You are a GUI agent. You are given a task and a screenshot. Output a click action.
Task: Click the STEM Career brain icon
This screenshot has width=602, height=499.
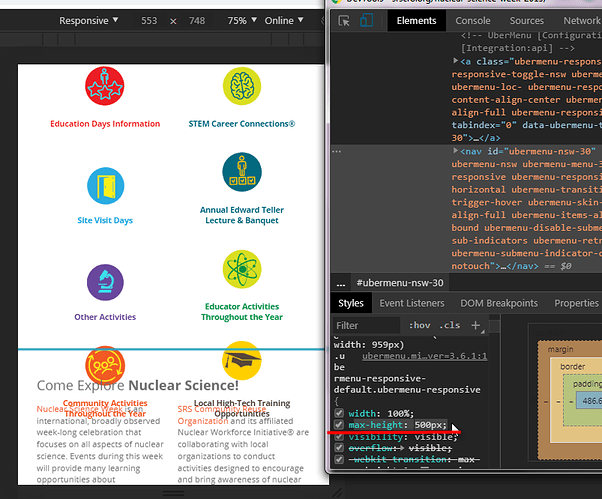click(242, 86)
